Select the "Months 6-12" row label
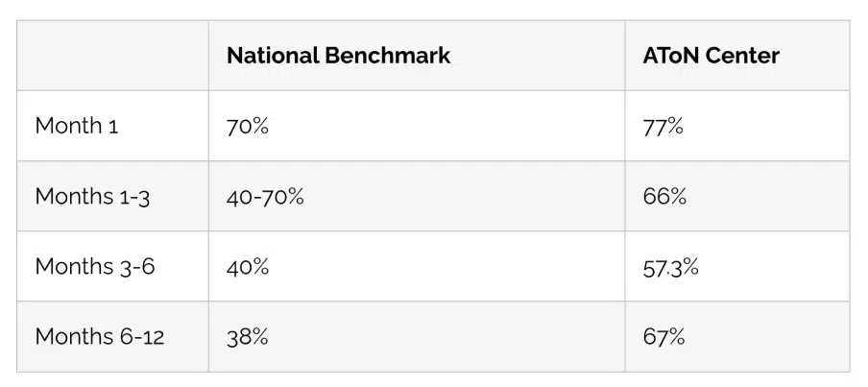868x387 pixels. coord(99,336)
